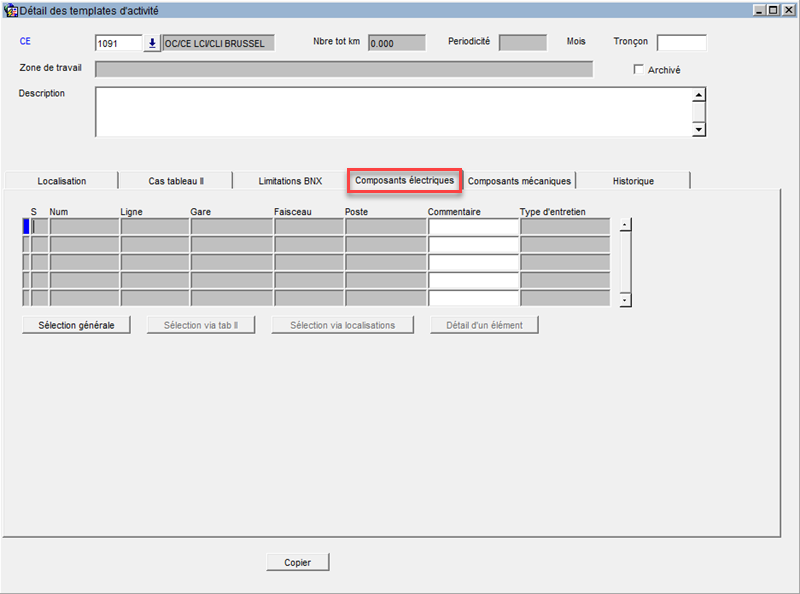Click the components table scroll down arrow
Image resolution: width=800 pixels, height=594 pixels.
626,300
